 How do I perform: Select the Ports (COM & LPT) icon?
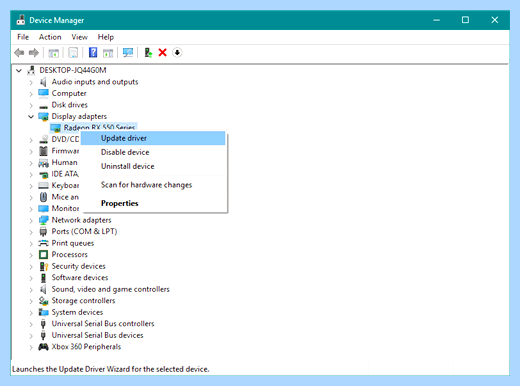tap(43, 231)
